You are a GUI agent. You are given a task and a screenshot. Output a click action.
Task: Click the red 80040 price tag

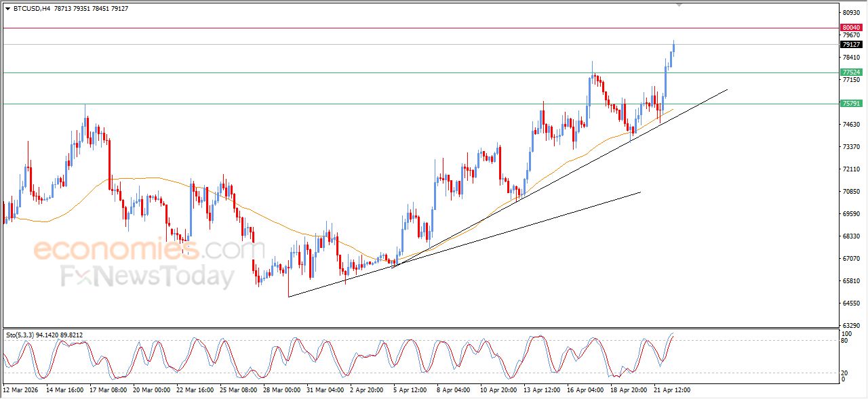[x=850, y=28]
